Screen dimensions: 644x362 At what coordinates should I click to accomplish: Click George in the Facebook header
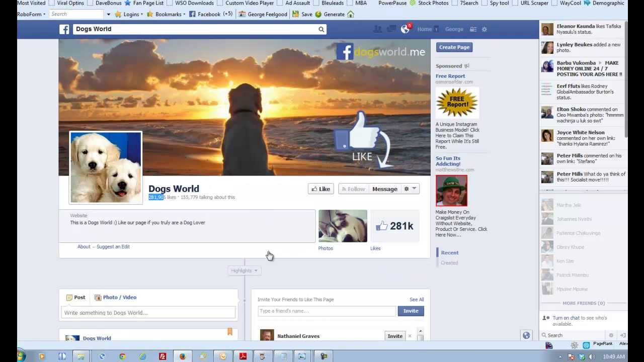[x=454, y=29]
